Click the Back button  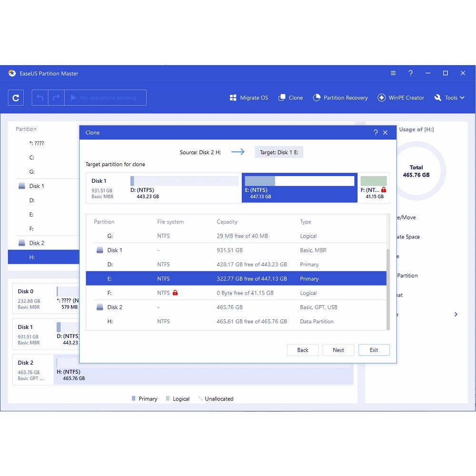(303, 350)
